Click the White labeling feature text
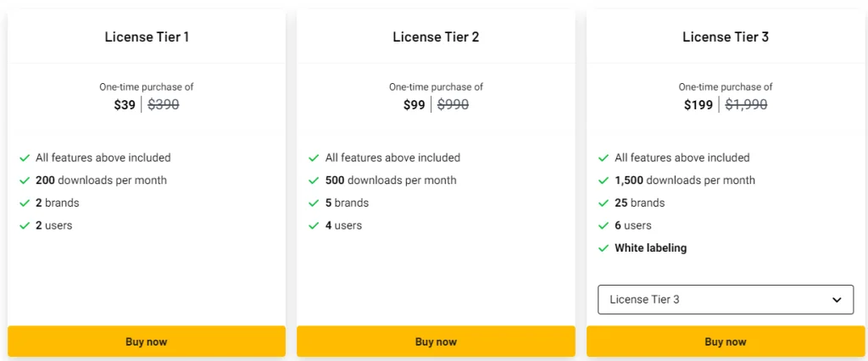 click(x=650, y=248)
